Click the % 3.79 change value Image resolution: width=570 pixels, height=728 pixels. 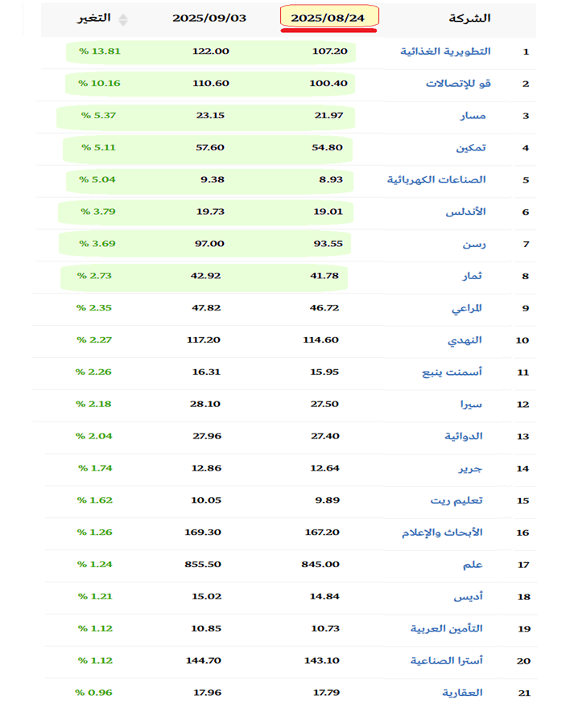click(x=98, y=212)
